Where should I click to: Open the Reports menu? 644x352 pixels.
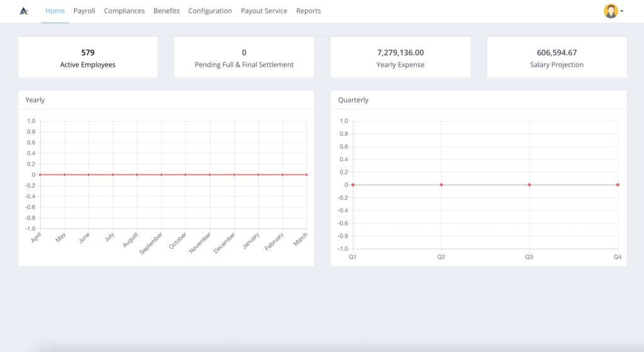click(308, 11)
